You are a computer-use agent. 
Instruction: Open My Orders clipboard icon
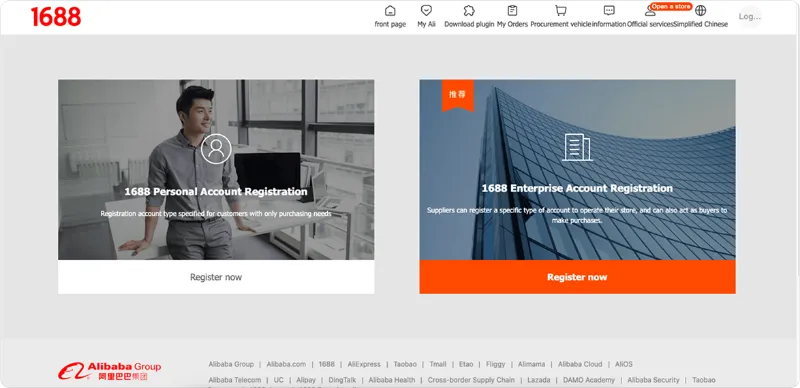pyautogui.click(x=512, y=10)
